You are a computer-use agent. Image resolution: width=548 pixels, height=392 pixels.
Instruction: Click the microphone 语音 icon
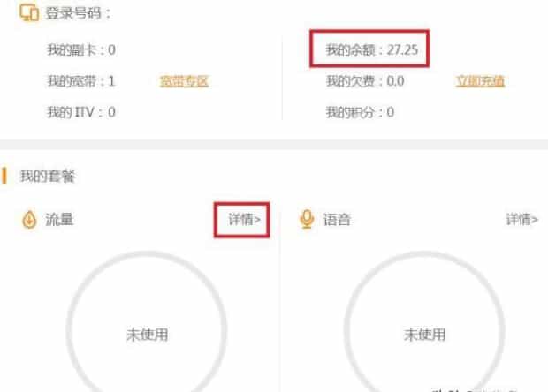coord(307,219)
